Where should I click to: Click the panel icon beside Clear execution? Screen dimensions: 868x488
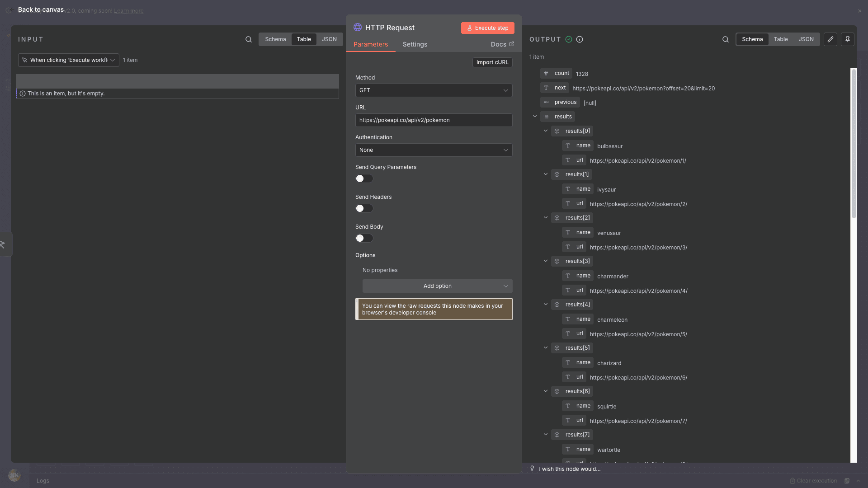847,481
